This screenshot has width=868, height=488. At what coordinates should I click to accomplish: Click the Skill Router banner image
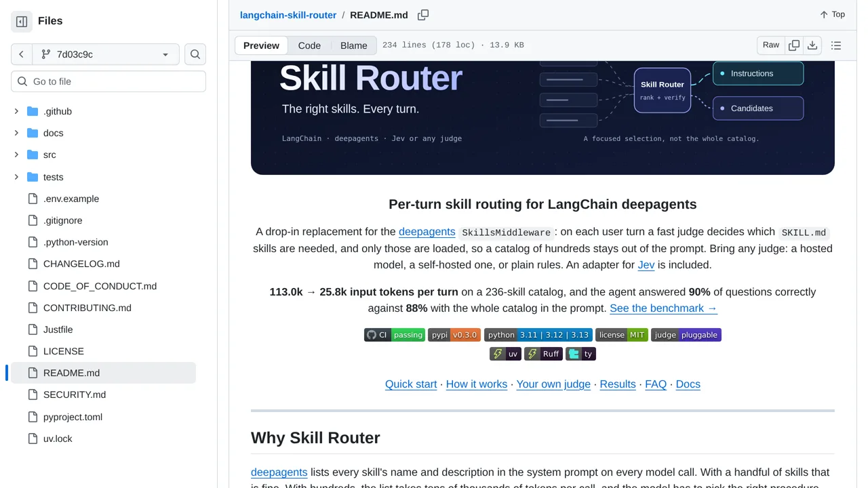(542, 118)
